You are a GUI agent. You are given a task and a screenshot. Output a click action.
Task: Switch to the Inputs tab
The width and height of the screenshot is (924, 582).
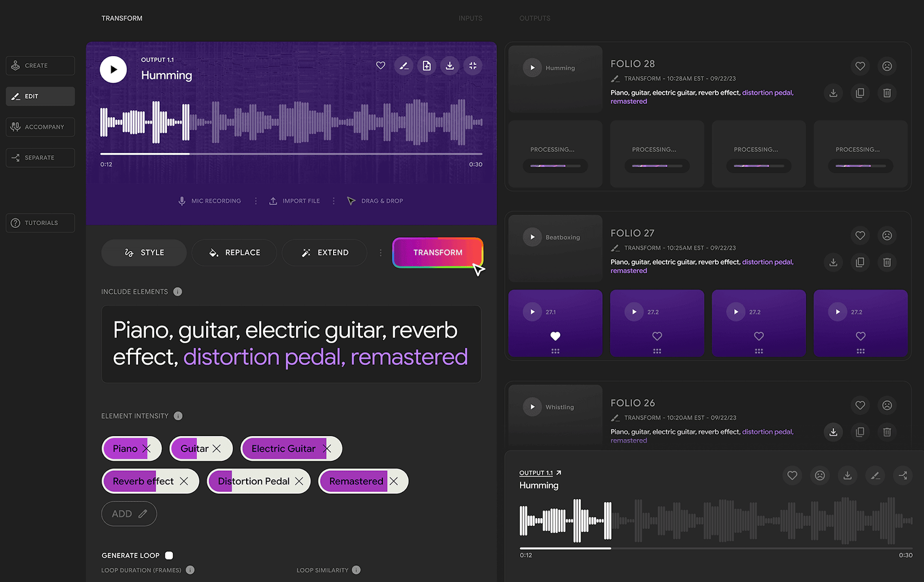click(x=470, y=18)
